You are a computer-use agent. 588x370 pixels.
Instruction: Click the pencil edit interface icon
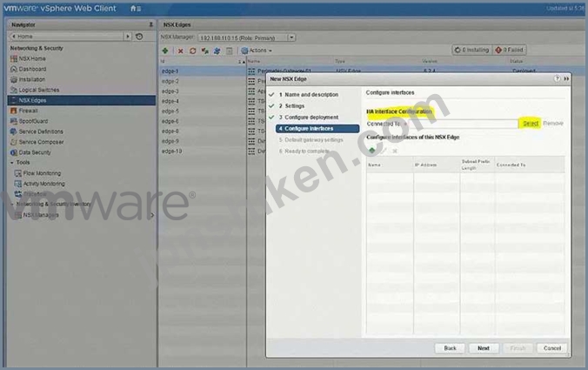point(384,151)
